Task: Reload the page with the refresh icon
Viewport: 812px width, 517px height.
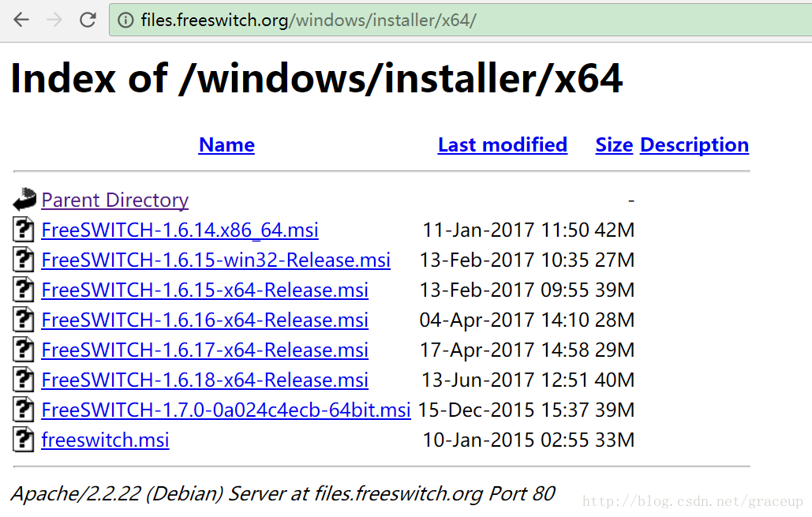Action: [x=88, y=20]
